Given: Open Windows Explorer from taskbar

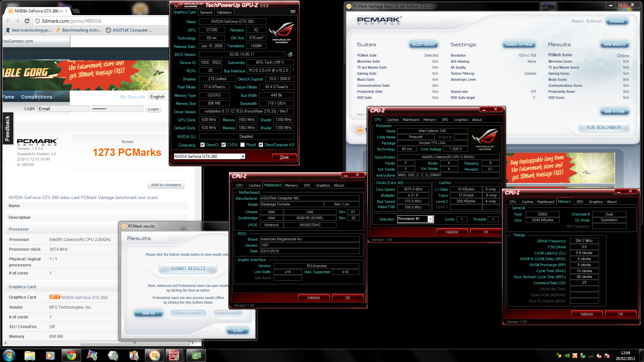Looking at the screenshot, I should (x=30, y=355).
